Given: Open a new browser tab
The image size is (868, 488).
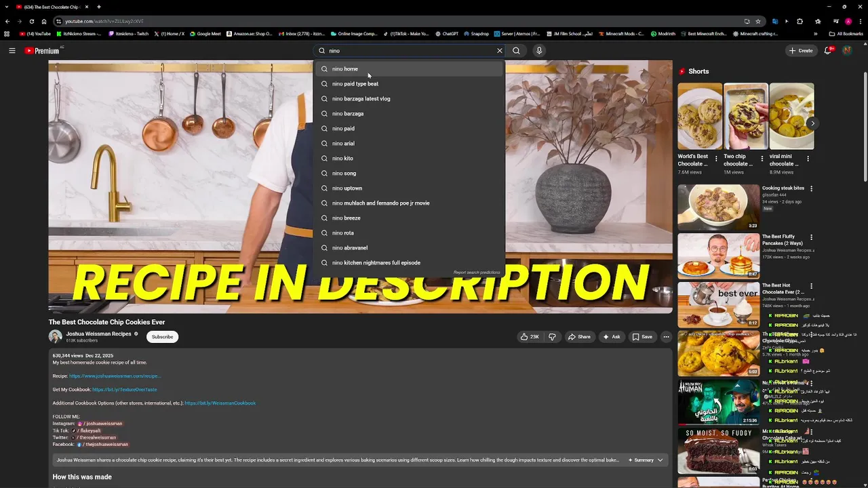Looking at the screenshot, I should point(99,7).
